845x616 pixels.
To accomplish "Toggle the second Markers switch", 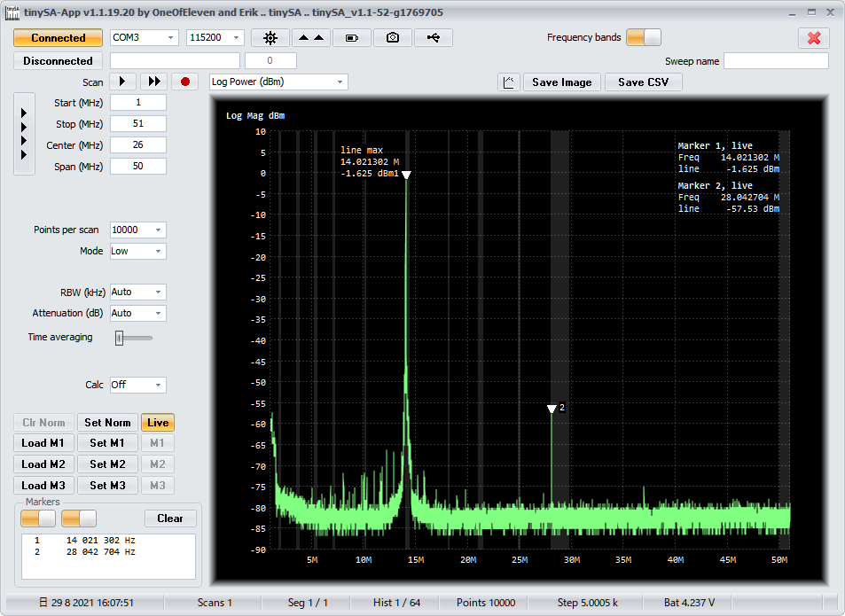I will [79, 519].
